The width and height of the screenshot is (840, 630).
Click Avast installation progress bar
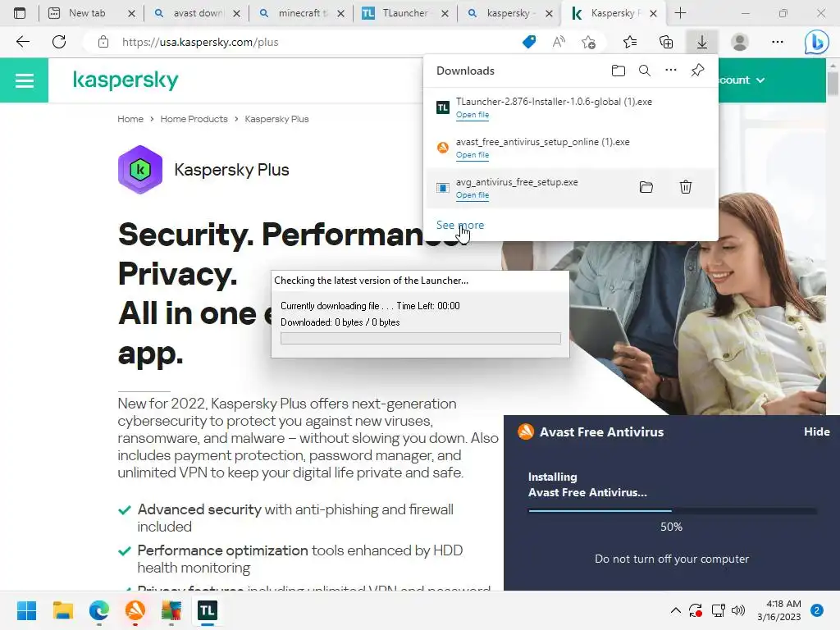[673, 511]
